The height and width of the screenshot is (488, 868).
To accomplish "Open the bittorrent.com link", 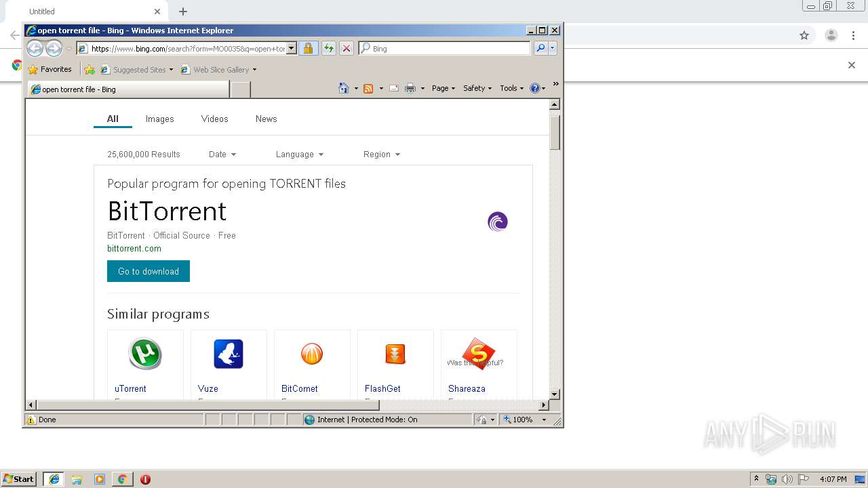I will point(134,249).
